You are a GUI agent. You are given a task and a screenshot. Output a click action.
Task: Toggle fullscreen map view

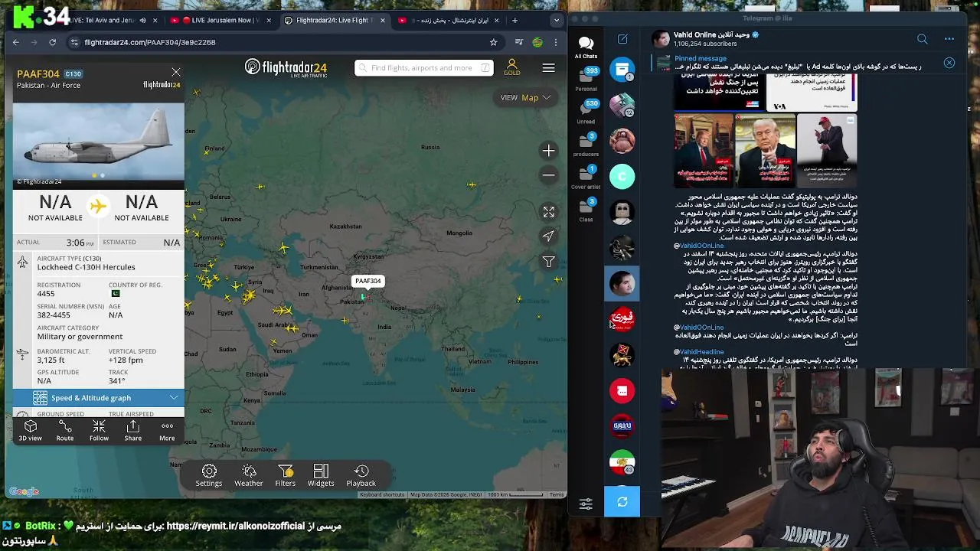[548, 212]
